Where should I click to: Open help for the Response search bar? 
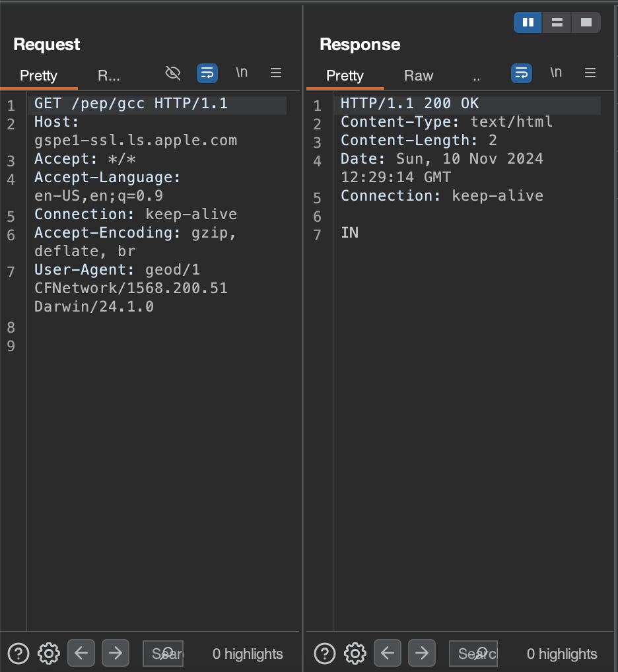point(325,654)
